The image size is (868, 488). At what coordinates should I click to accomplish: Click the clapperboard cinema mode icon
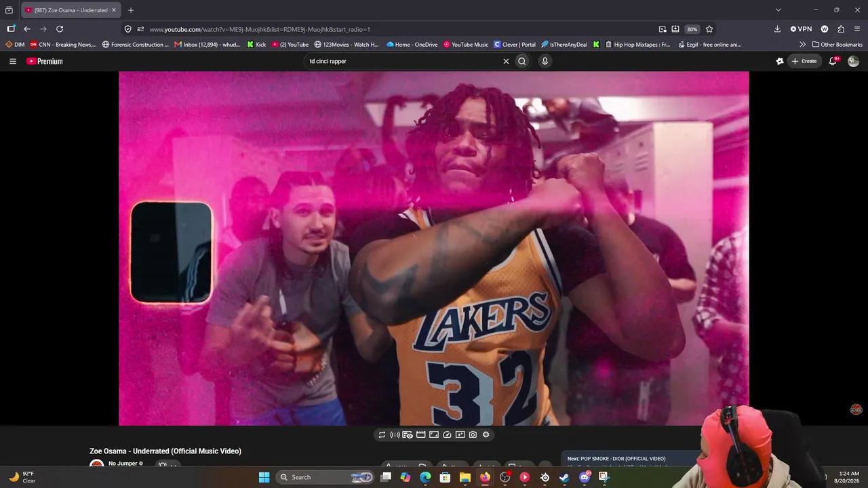[420, 434]
